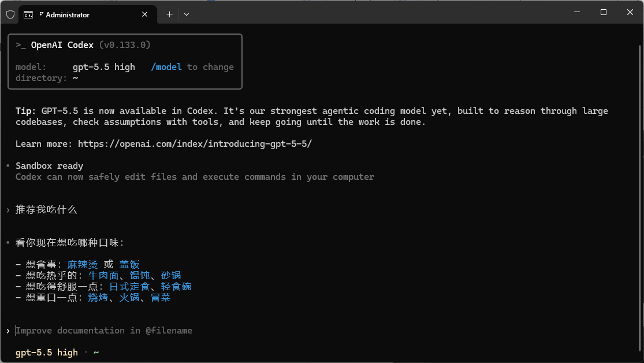Screen dimensions: 644x363
Task: Click the user prompt 推荐我吃什么
Action: pyautogui.click(x=46, y=210)
